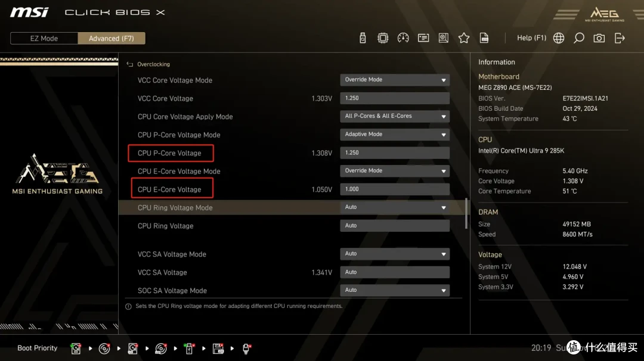The height and width of the screenshot is (361, 644).
Task: Open the hardware monitor board icon
Action: pos(444,38)
